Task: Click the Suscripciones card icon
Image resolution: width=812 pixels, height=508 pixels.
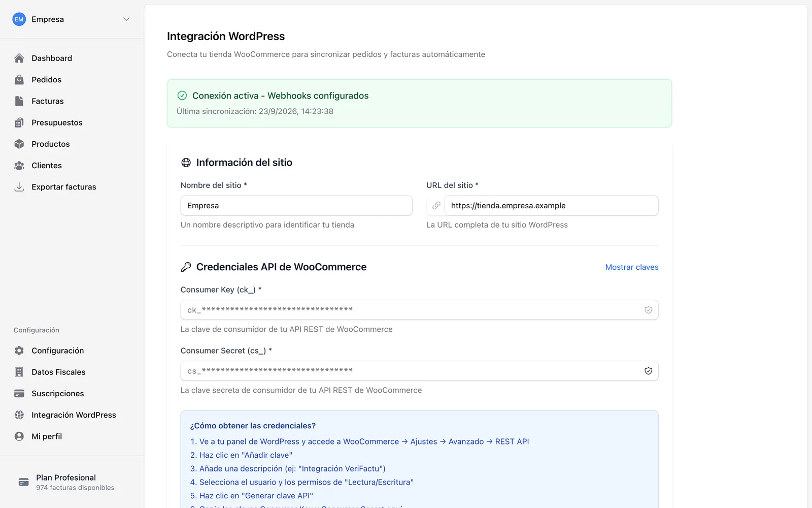Action: [19, 394]
